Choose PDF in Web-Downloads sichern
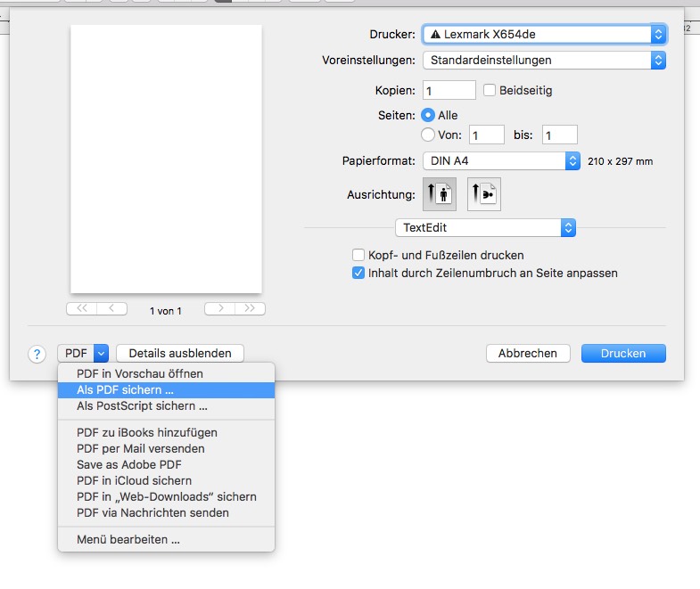 tap(166, 496)
